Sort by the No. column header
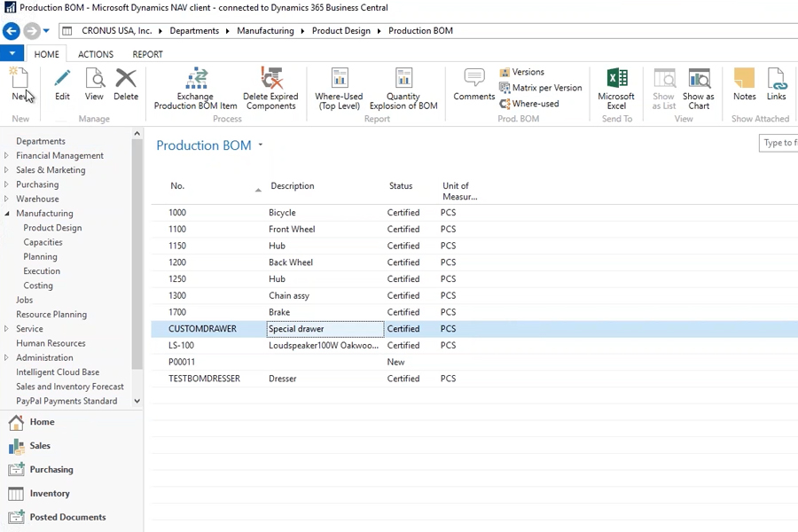798x532 pixels. click(177, 186)
